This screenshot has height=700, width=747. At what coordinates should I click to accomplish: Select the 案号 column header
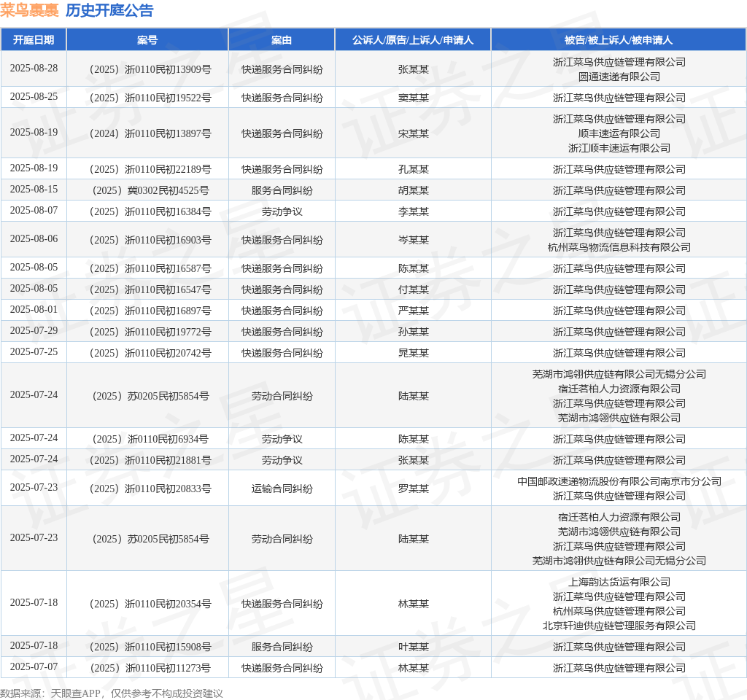[x=147, y=40]
